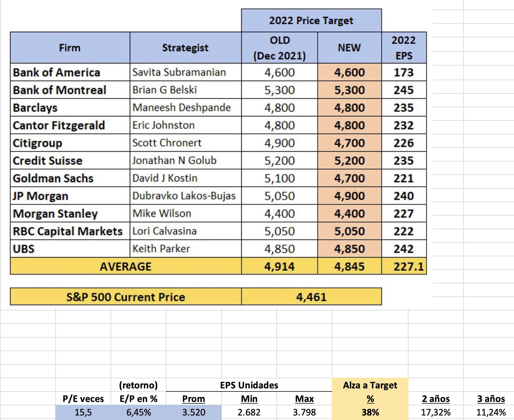Select the P/E value 15,5
This screenshot has width=514, height=420.
[x=83, y=412]
